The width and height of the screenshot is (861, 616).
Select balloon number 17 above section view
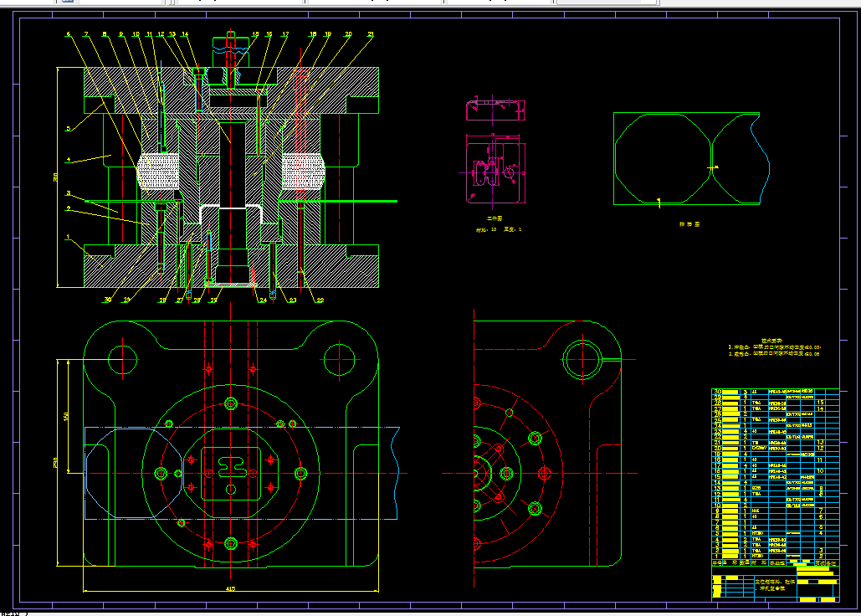285,34
